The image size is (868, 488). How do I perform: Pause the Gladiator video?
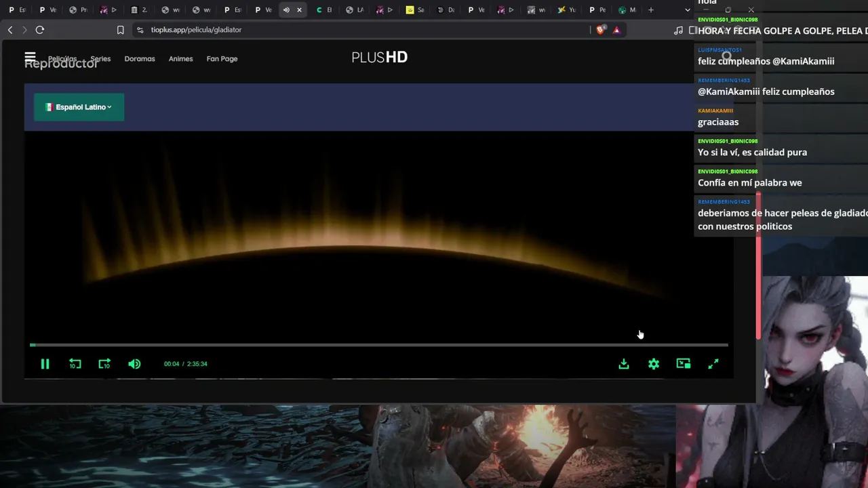45,364
